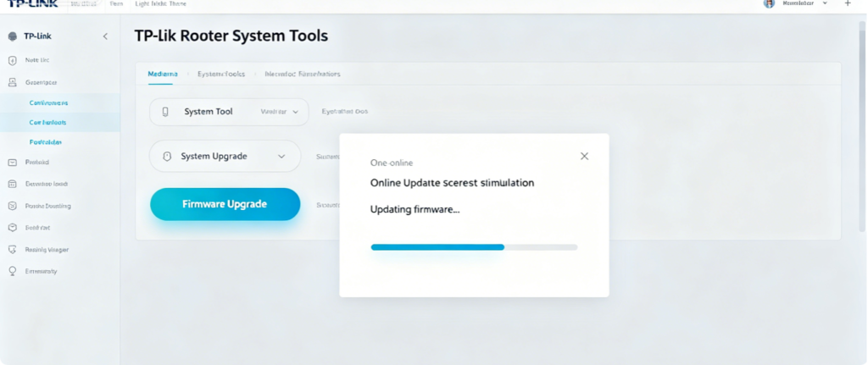Screen dimensions: 868x365
Task: Click the envelope-in-box icon in the sidebar
Action: pos(13,206)
